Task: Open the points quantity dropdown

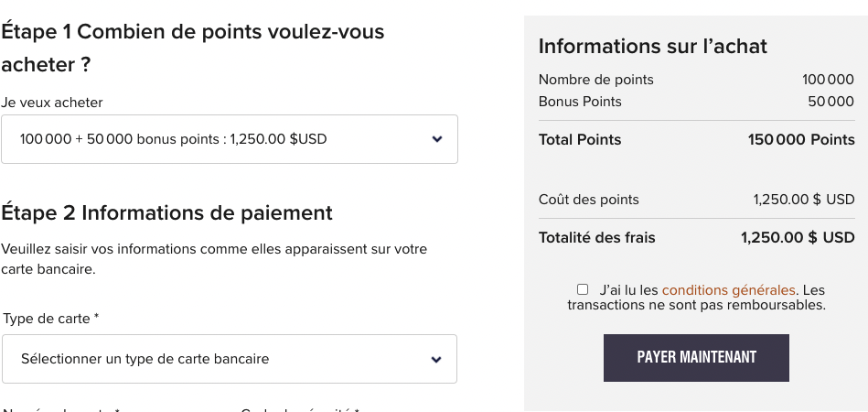Action: pyautogui.click(x=229, y=139)
